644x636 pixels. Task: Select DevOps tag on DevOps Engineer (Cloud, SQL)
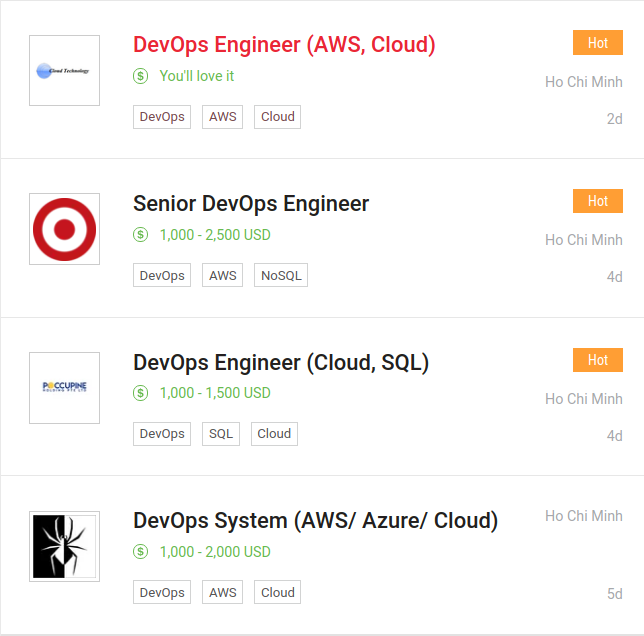coord(162,434)
